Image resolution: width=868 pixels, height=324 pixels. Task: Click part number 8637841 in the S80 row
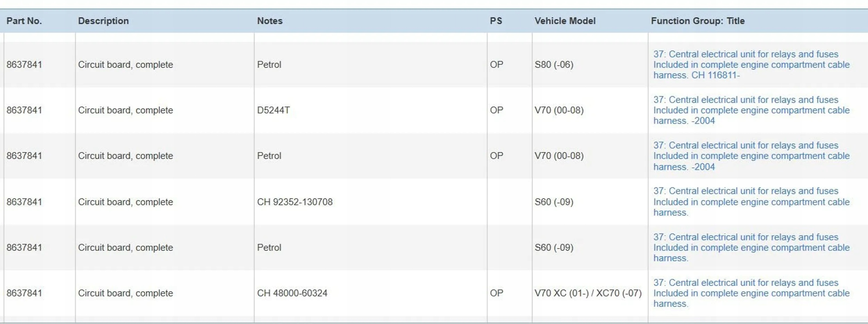[24, 65]
